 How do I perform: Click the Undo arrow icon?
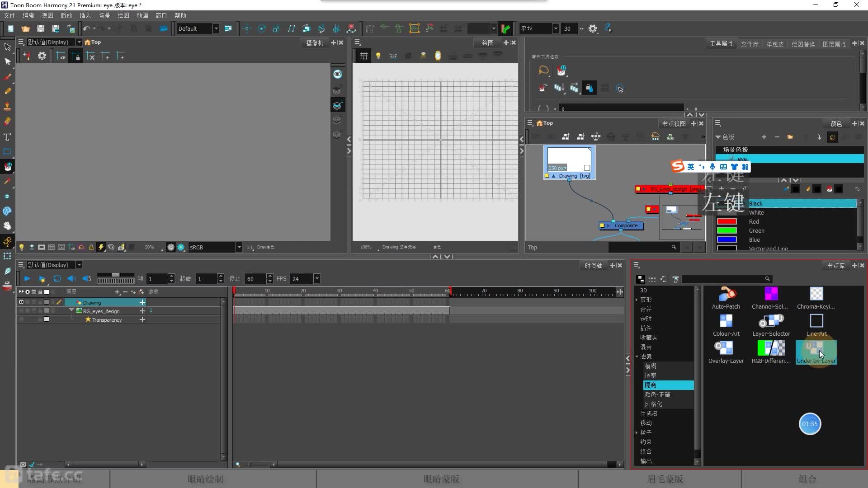(86, 28)
